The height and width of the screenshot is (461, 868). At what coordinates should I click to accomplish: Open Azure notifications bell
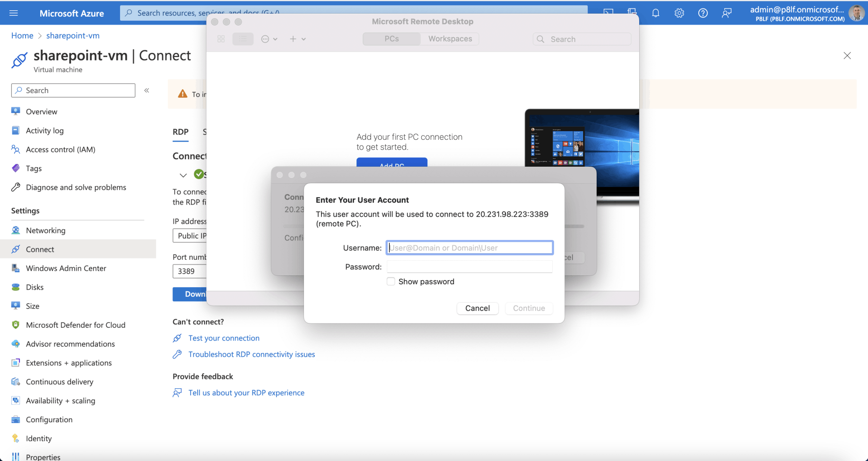655,13
